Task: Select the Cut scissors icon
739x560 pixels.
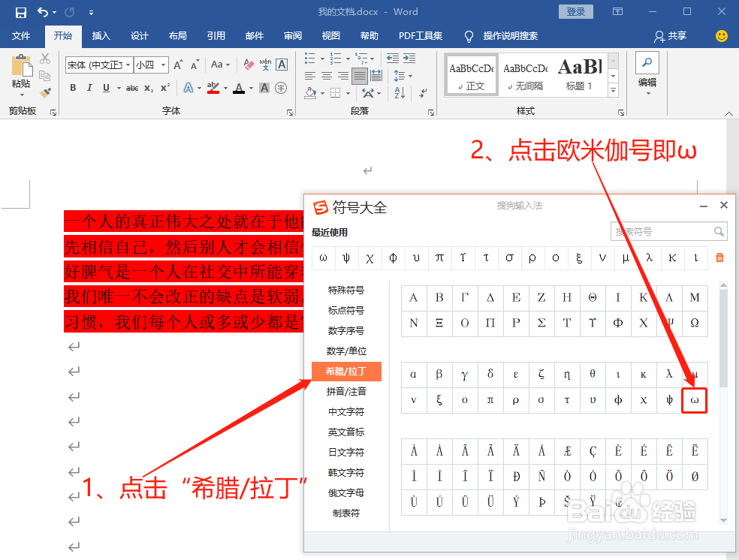Action: tap(45, 59)
